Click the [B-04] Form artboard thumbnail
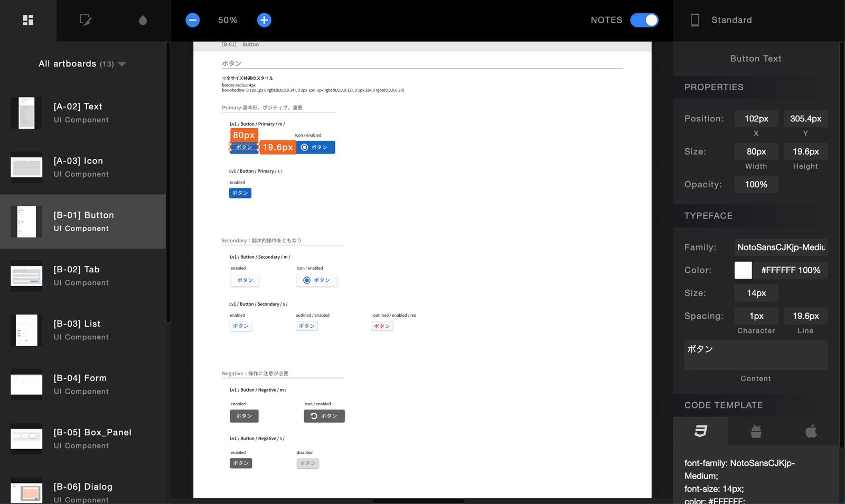 click(x=26, y=384)
